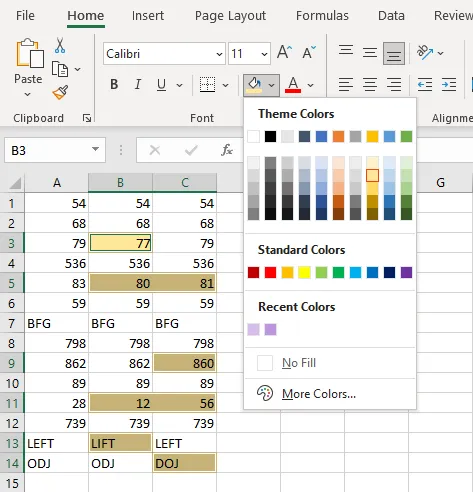Viewport: 473px width, 492px height.
Task: Increase font size with large A
Action: pyautogui.click(x=284, y=52)
